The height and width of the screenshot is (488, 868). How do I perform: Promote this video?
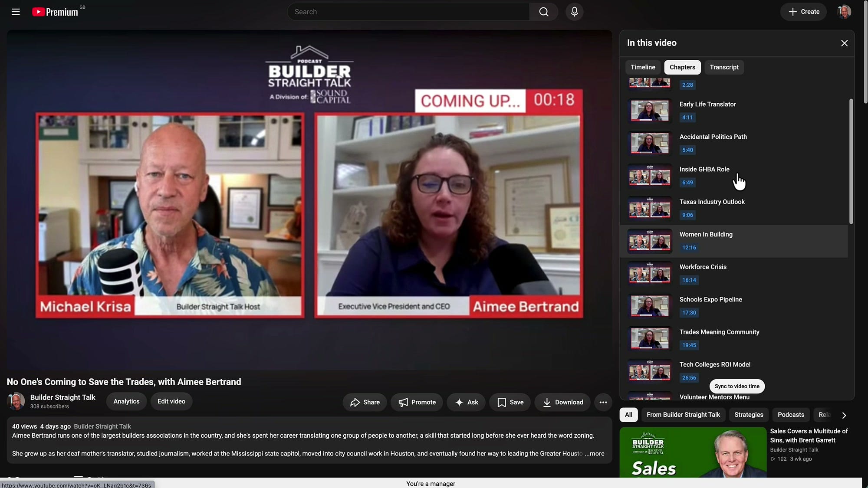417,402
